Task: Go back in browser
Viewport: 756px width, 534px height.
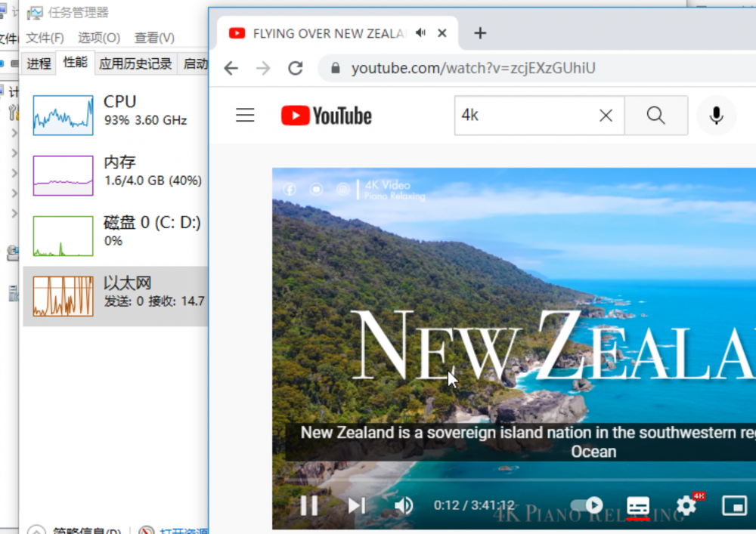Action: 231,68
